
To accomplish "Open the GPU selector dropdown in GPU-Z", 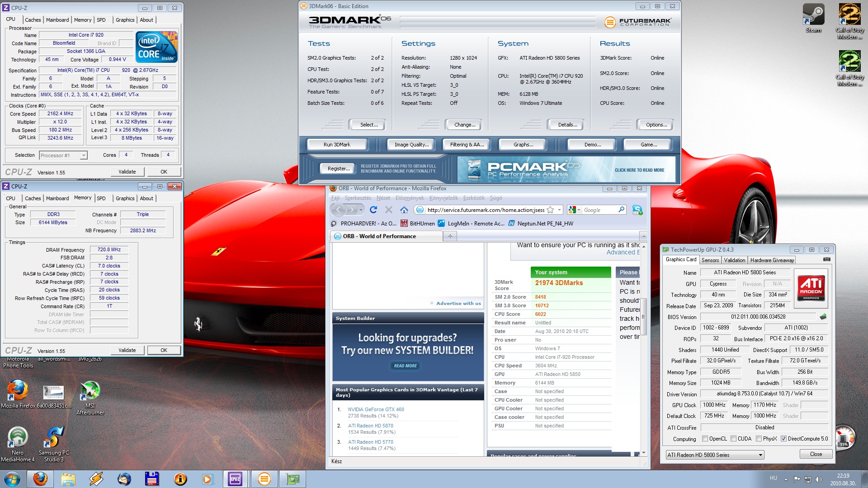I will tap(715, 455).
